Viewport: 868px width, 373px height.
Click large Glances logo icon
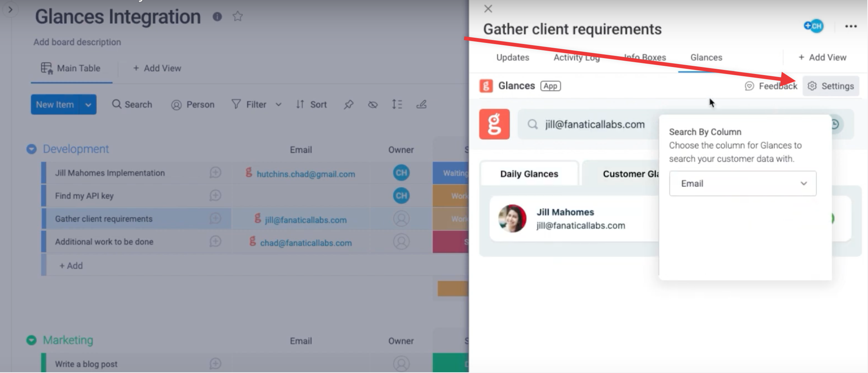coord(494,124)
